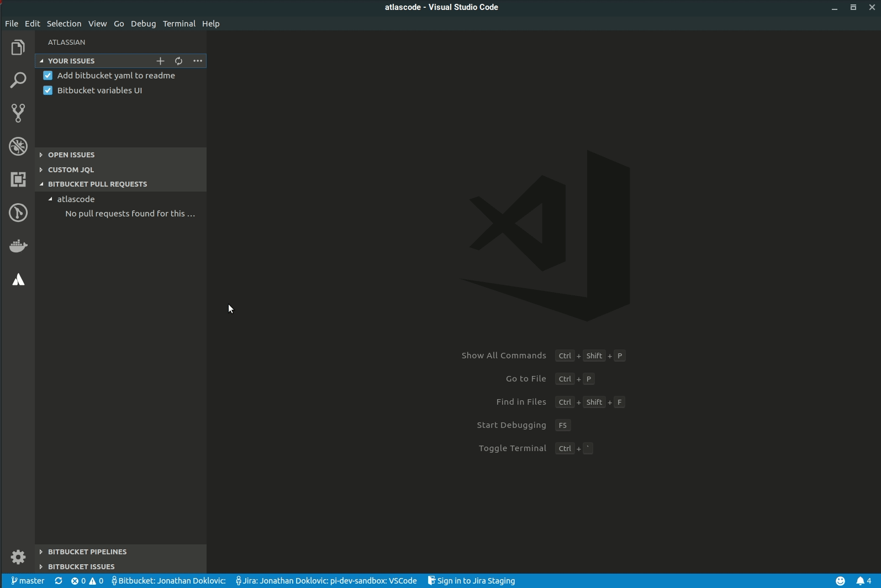
Task: Synchronize changes icon in status bar
Action: tap(59, 581)
